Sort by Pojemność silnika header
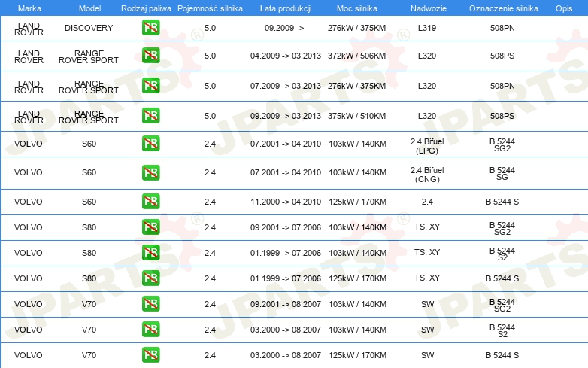The image size is (588, 368). point(210,8)
